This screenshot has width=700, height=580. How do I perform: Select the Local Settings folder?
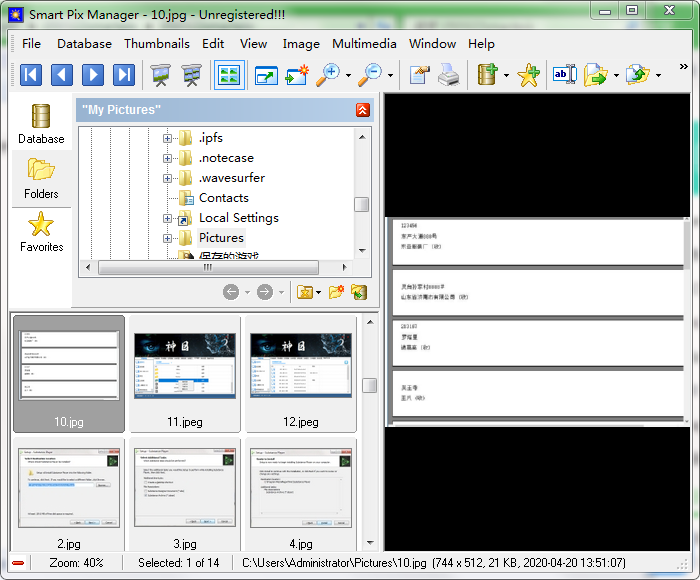[238, 218]
